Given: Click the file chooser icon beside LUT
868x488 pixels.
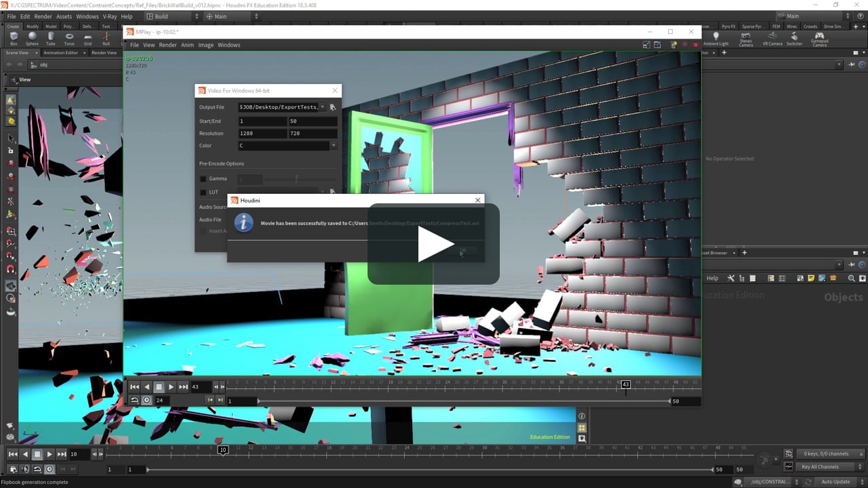Looking at the screenshot, I should [x=332, y=192].
